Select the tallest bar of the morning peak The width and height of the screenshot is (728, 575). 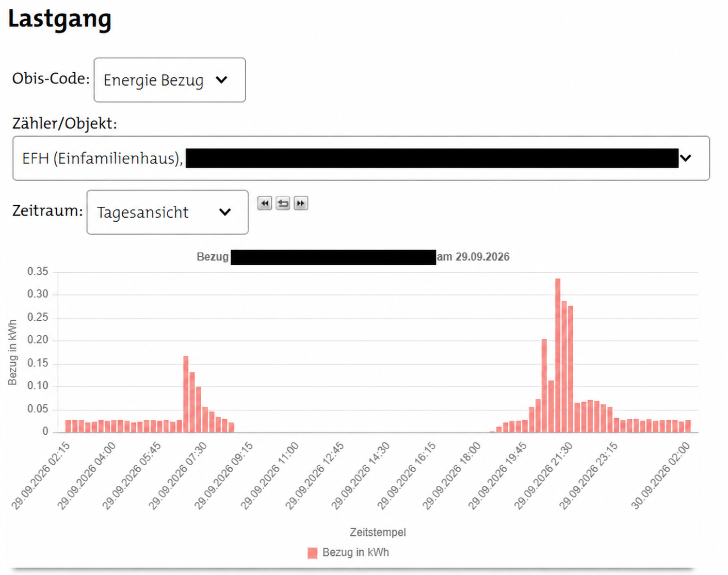coord(186,394)
